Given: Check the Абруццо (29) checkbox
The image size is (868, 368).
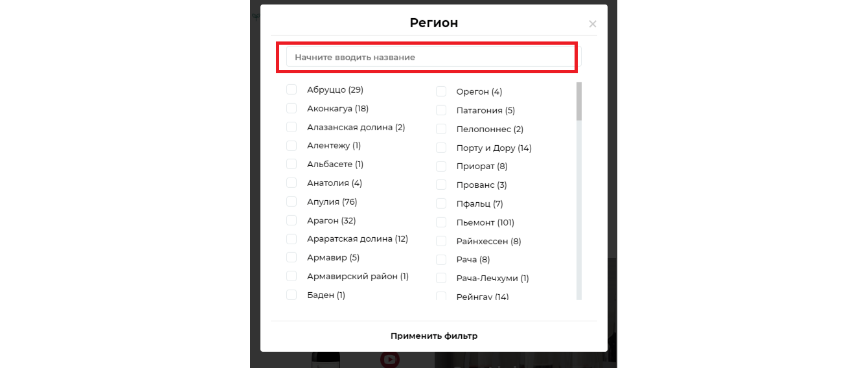Looking at the screenshot, I should tap(291, 89).
